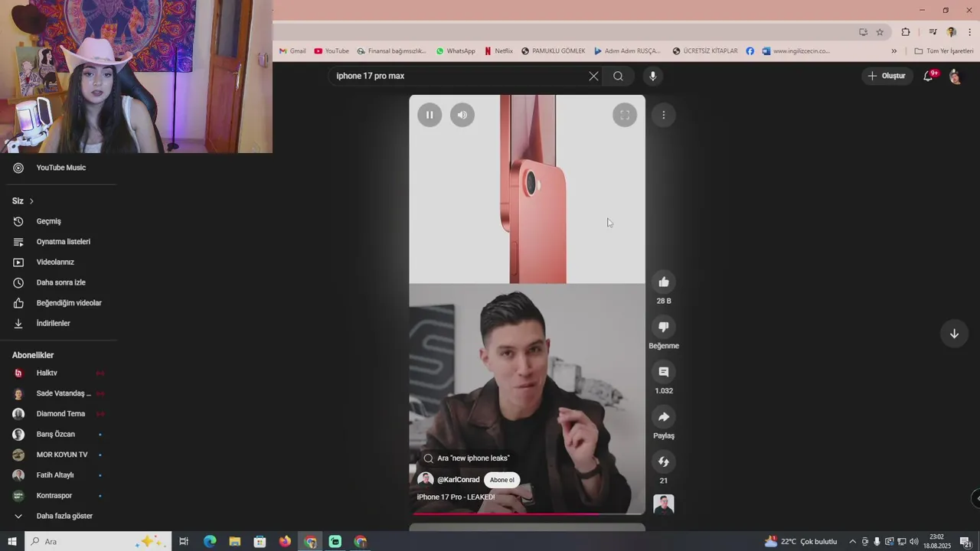The height and width of the screenshot is (551, 980).
Task: Open Microsoft Edge from taskbar
Action: click(x=210, y=542)
